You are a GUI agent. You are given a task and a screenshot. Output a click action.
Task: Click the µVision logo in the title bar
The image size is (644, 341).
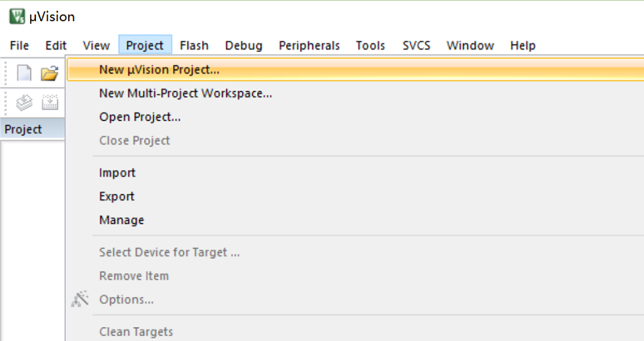point(17,16)
